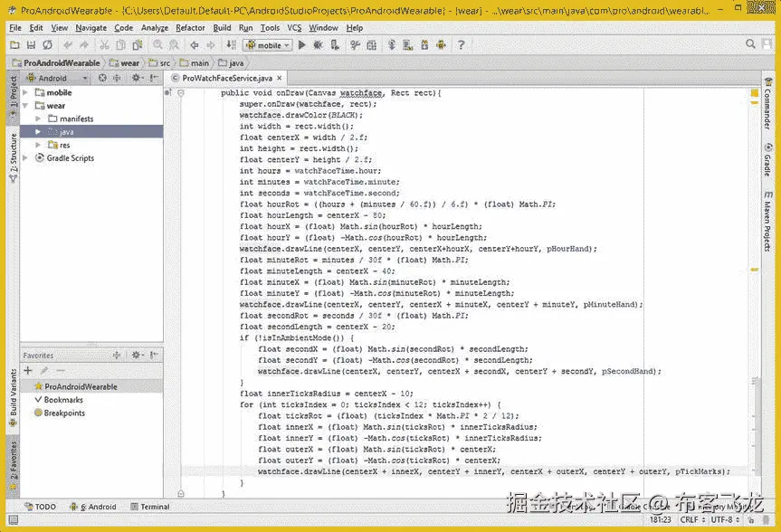Image resolution: width=781 pixels, height=532 pixels.
Task: Expand the mobile module tree node
Action: [25, 92]
